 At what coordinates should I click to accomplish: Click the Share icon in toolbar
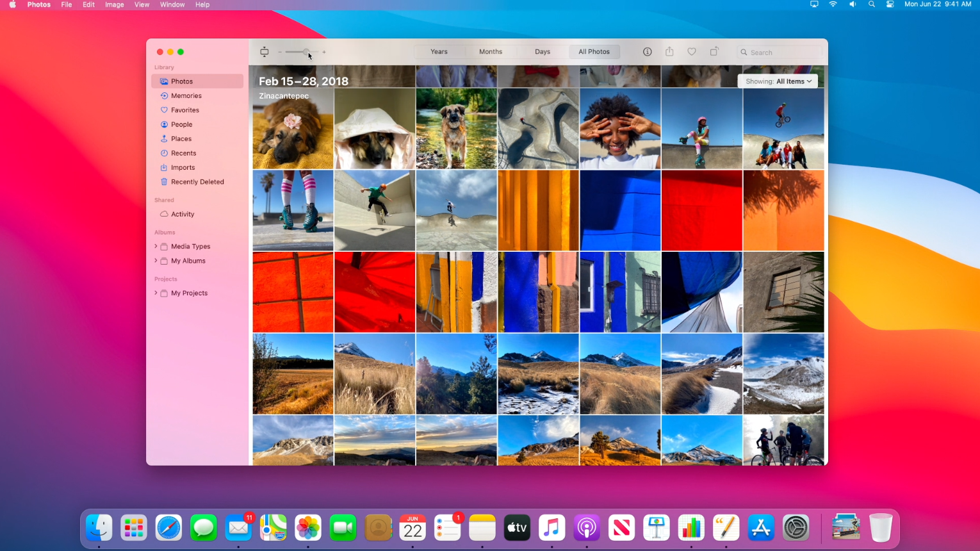(669, 52)
